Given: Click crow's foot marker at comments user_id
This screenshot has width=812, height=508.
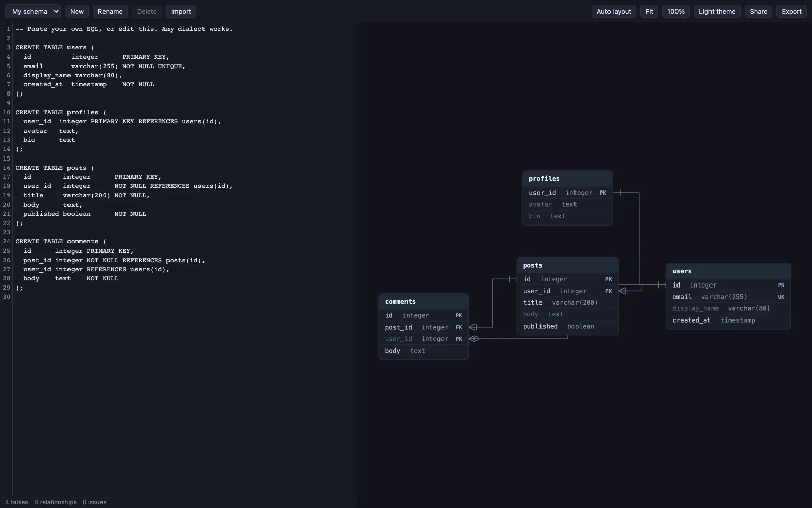Looking at the screenshot, I should click(473, 339).
